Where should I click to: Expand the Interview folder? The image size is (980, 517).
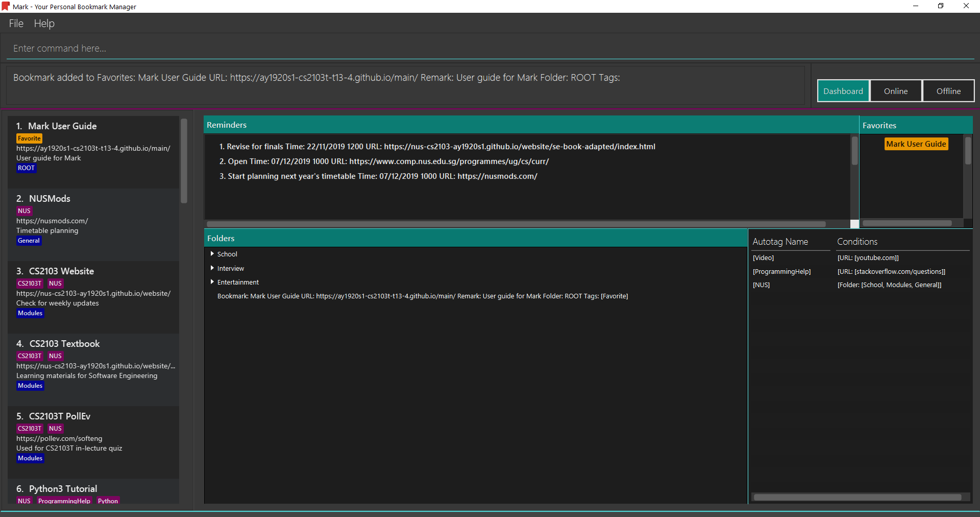pyautogui.click(x=212, y=268)
